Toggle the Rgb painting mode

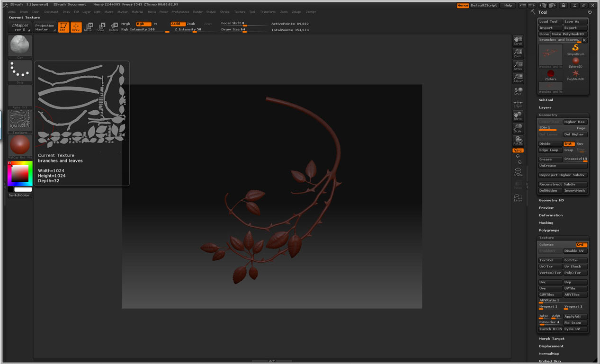[x=143, y=24]
